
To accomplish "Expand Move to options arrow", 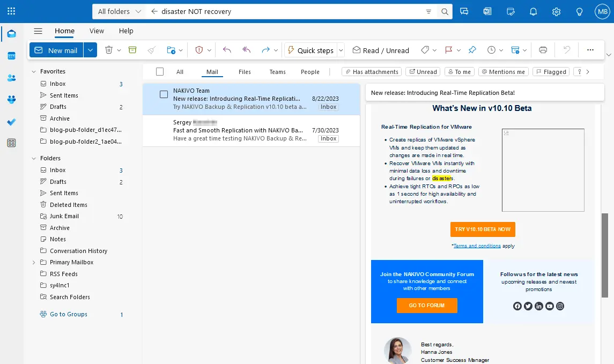I will [181, 50].
